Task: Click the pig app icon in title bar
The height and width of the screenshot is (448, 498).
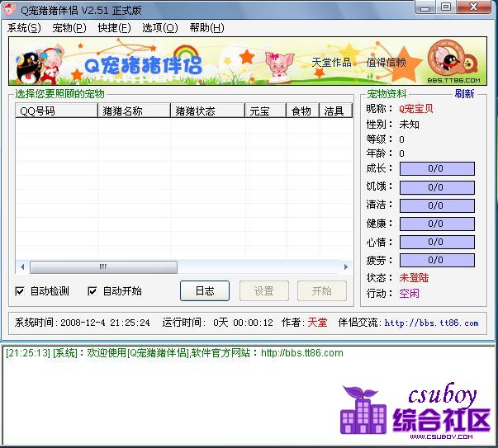Action: tap(10, 8)
